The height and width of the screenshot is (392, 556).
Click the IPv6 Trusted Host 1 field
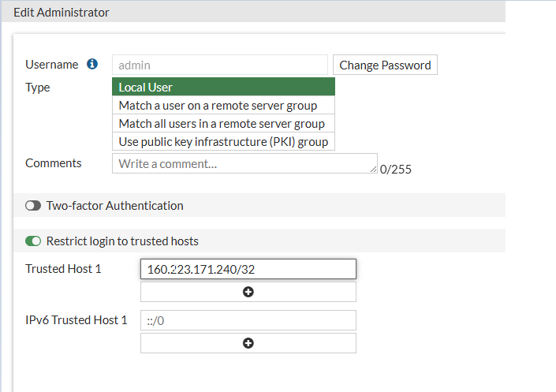pyautogui.click(x=248, y=320)
